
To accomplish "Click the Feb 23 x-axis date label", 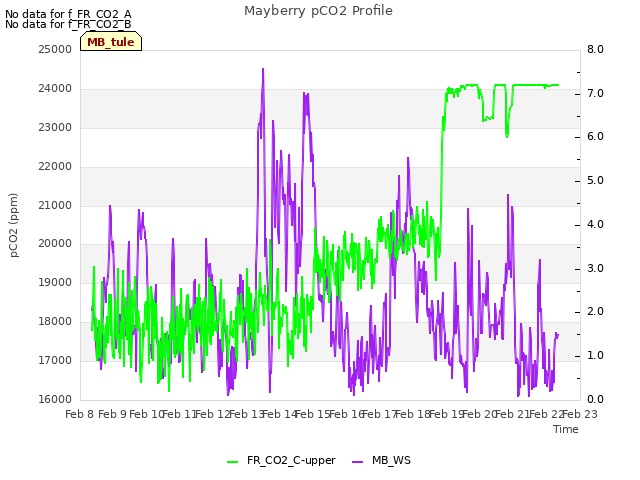I will click(x=580, y=415).
